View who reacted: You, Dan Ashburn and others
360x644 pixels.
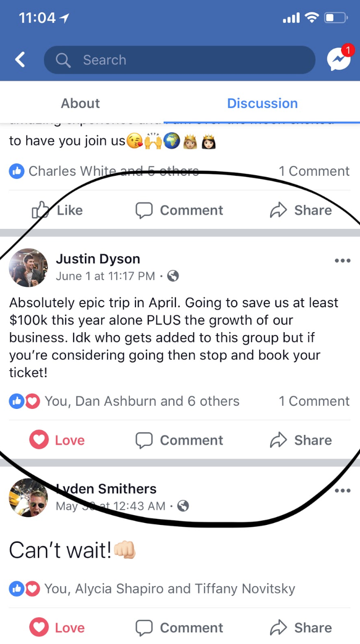pos(124,401)
